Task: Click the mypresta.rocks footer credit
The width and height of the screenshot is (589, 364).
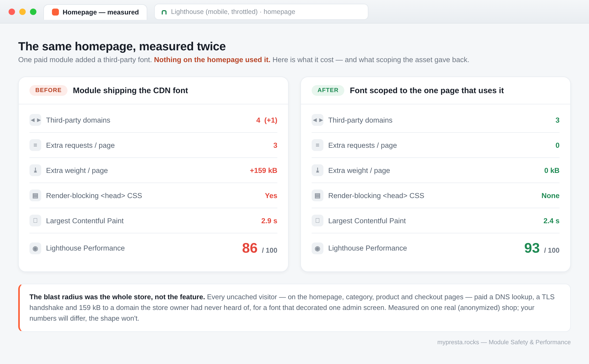Action: click(504, 342)
